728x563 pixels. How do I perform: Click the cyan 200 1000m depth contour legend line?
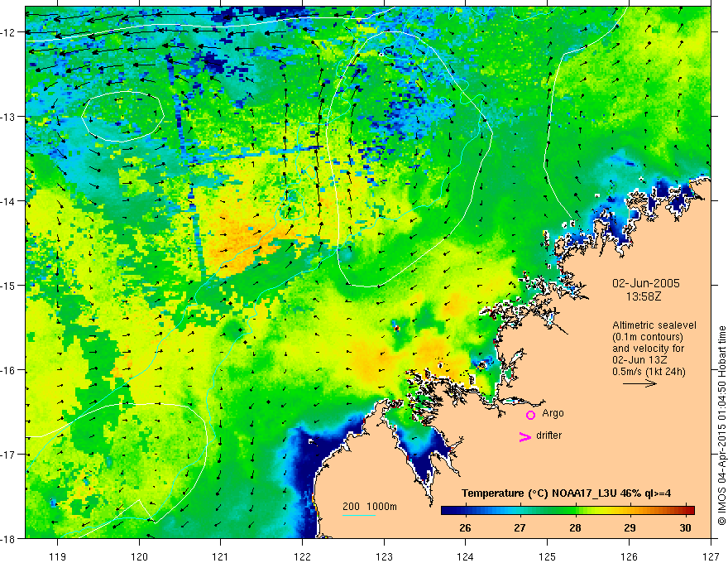pyautogui.click(x=359, y=515)
